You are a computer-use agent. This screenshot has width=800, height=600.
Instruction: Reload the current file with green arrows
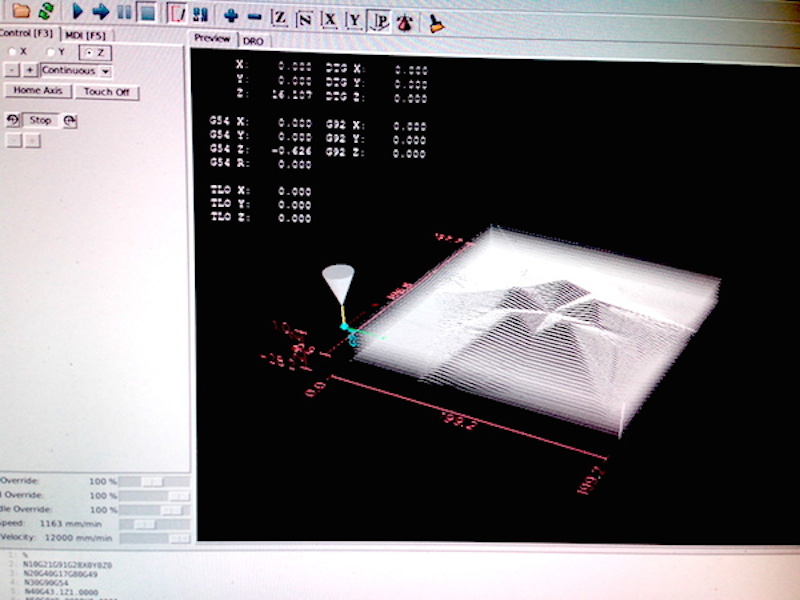[x=46, y=10]
